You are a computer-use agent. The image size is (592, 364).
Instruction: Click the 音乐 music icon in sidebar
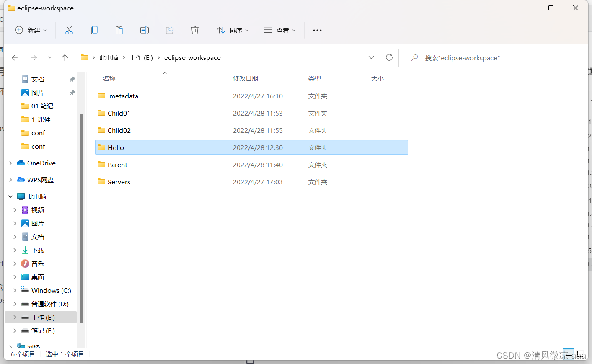25,263
